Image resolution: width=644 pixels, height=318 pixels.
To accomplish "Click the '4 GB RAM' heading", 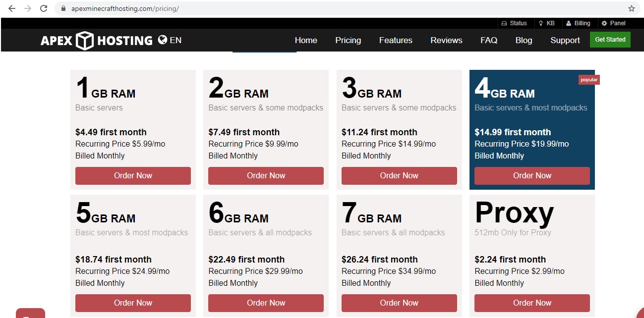I will point(505,89).
